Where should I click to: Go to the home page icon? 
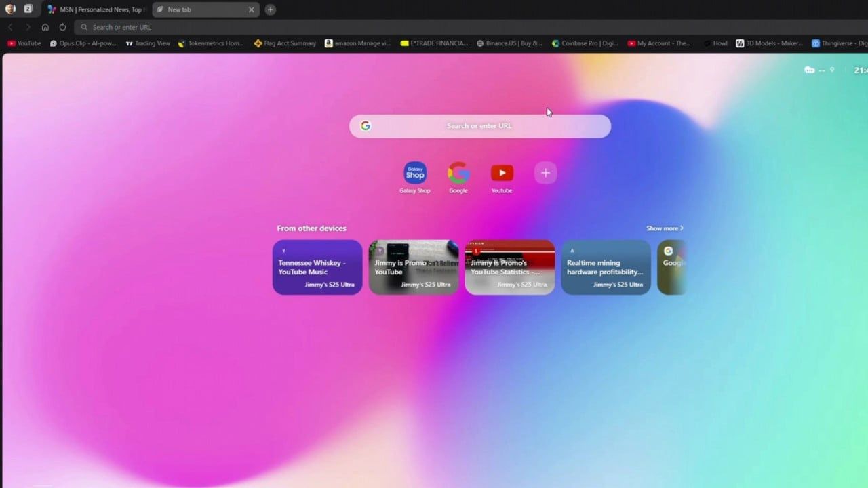pos(45,27)
